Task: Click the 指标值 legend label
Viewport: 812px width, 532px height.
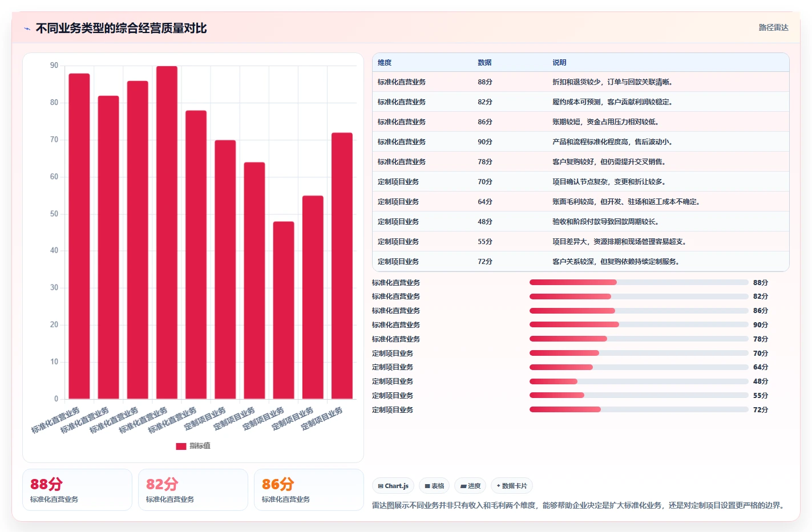Action: 200,446
